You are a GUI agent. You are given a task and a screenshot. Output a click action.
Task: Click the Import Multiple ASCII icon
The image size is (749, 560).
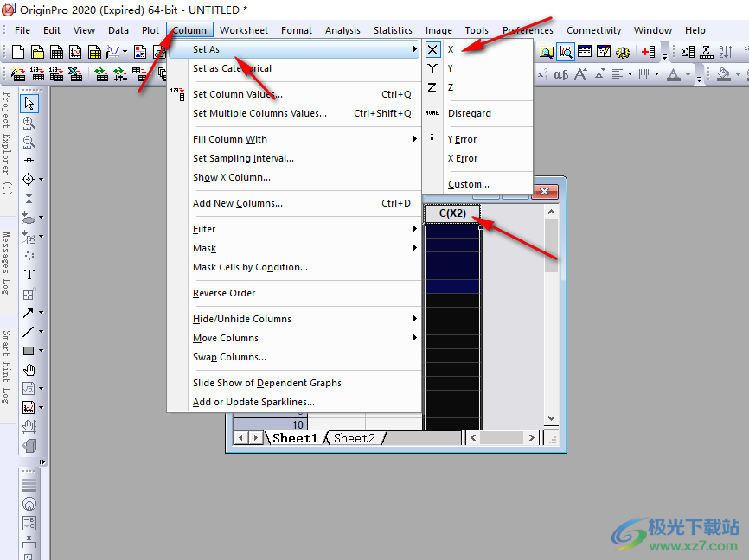[56, 74]
